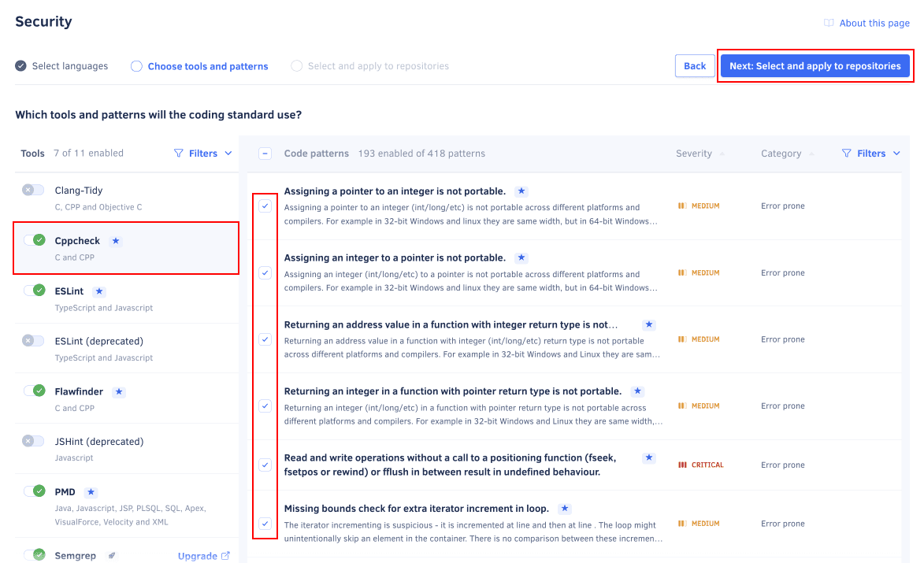Deselect all patterns via the Code patterns checkbox
Screen dimensions: 924x563
[x=265, y=153]
